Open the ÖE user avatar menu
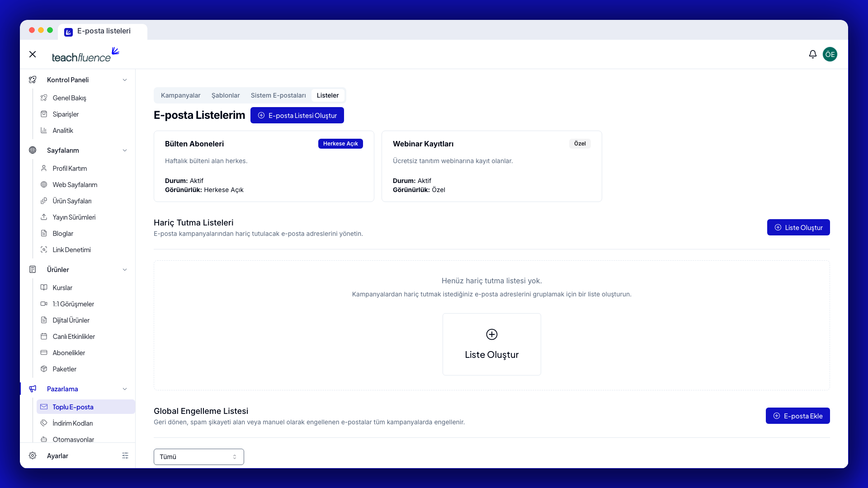 [x=830, y=54]
